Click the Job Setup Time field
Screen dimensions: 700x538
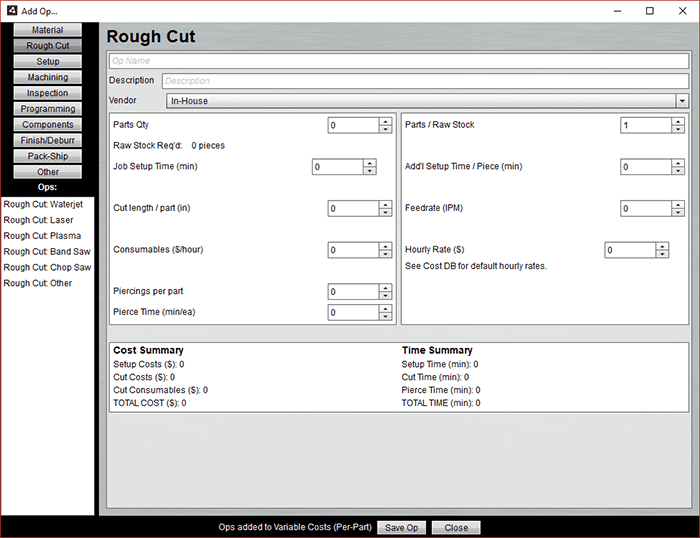pyautogui.click(x=338, y=167)
